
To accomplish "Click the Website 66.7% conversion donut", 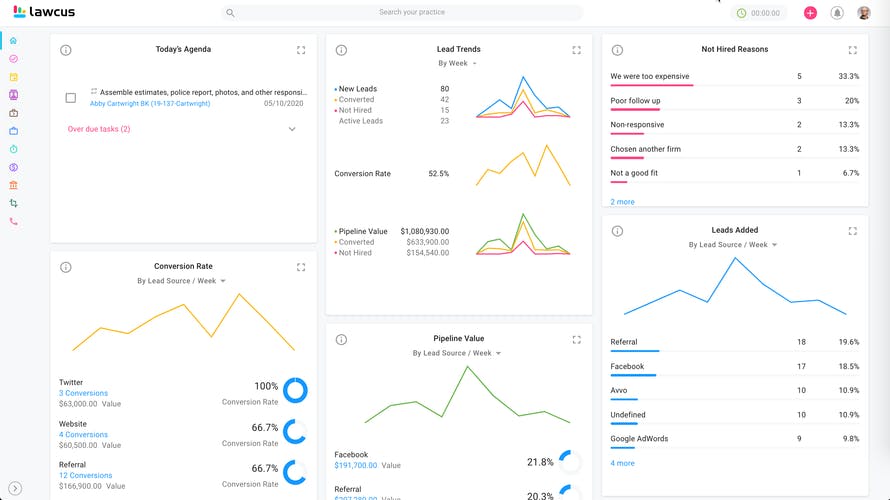I will (295, 432).
